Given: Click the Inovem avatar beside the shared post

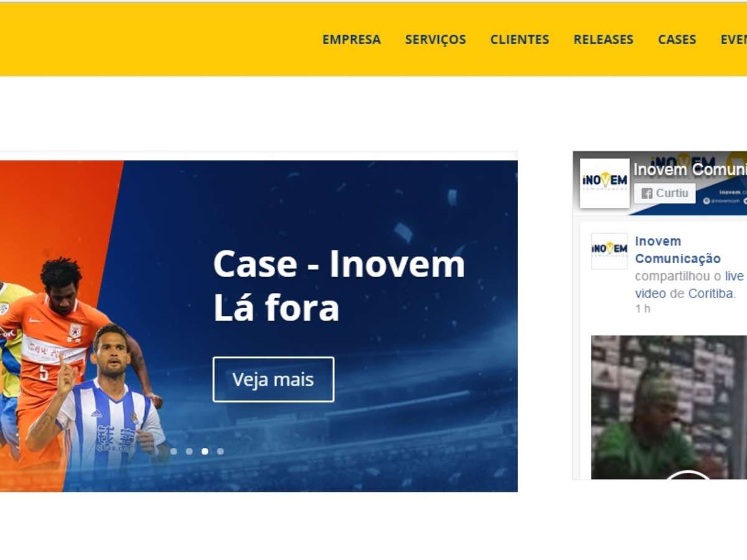Looking at the screenshot, I should [x=609, y=251].
